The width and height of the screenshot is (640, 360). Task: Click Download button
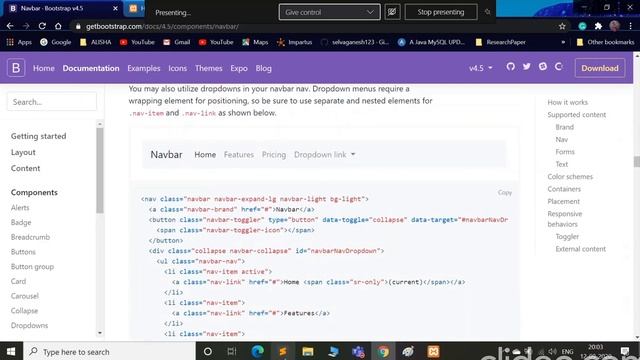click(x=600, y=68)
